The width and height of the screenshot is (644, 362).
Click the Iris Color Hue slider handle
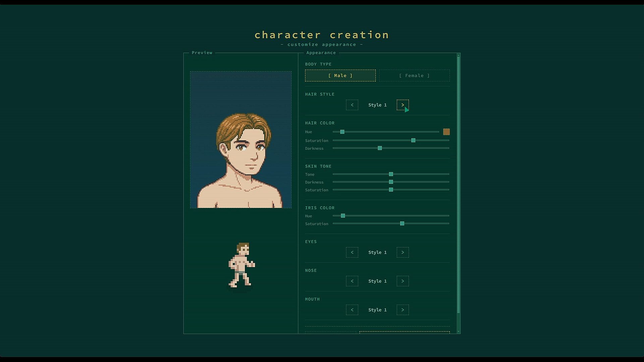(343, 216)
